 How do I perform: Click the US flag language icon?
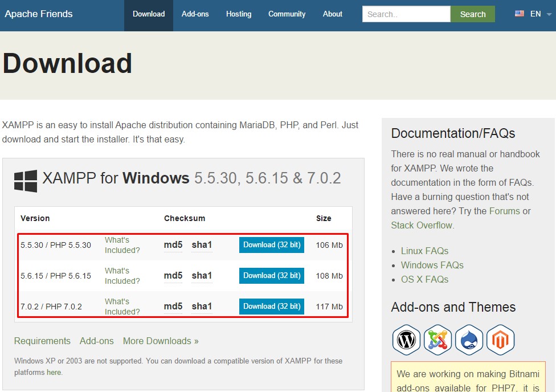coord(519,14)
